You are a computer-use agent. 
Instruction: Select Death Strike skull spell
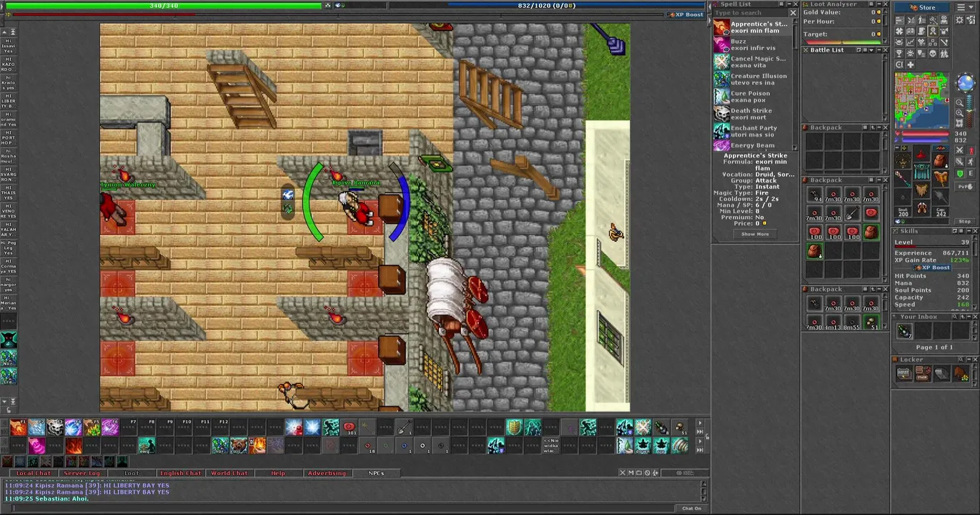pos(753,114)
